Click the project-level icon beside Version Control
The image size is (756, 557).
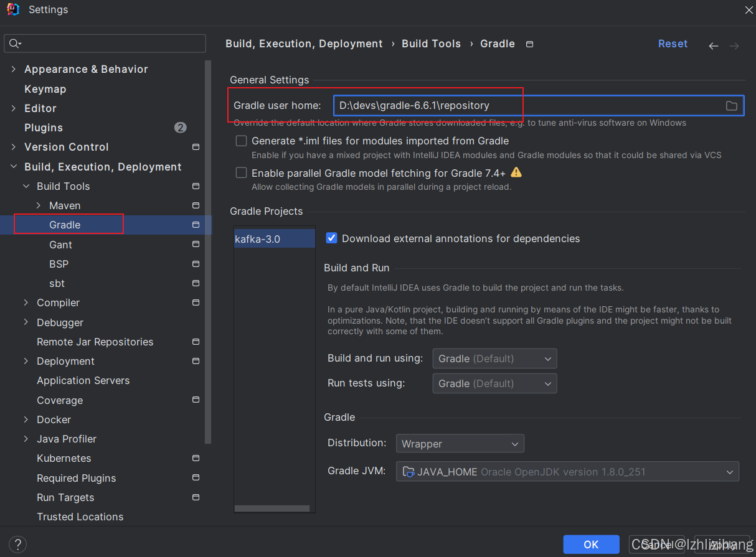[x=196, y=147]
